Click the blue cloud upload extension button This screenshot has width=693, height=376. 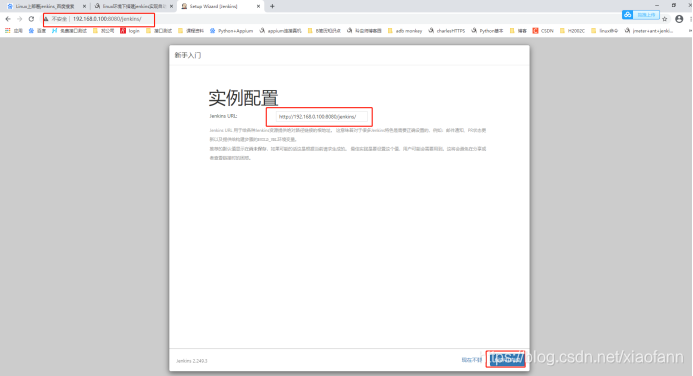[x=640, y=15]
